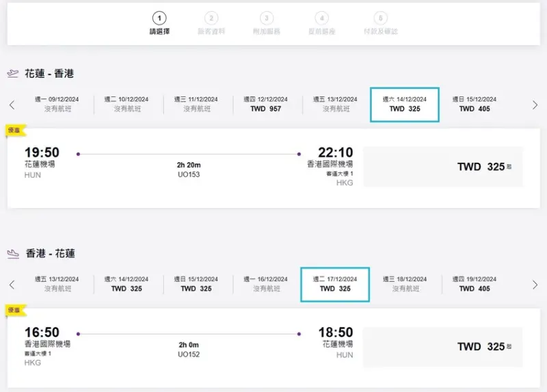Show earlier return dates with left arrow

pos(12,285)
